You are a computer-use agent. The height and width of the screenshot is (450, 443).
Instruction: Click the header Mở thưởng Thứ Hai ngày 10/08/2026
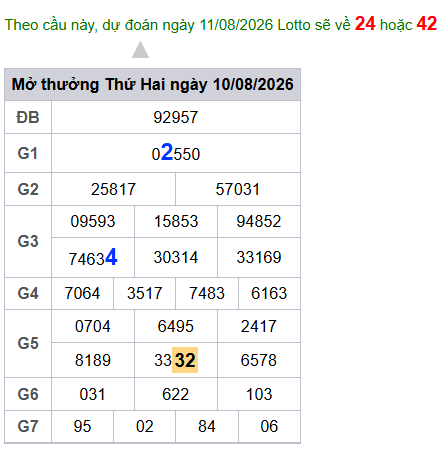153,84
